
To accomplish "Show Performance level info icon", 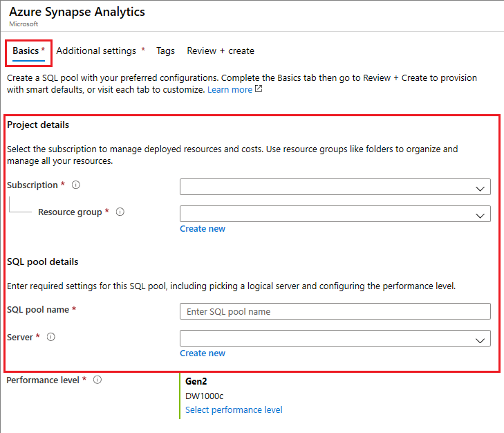I will pos(97,380).
